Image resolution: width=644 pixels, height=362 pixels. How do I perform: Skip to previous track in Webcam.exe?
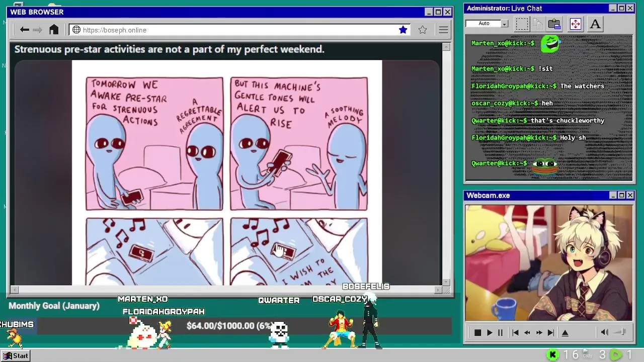pos(515,332)
